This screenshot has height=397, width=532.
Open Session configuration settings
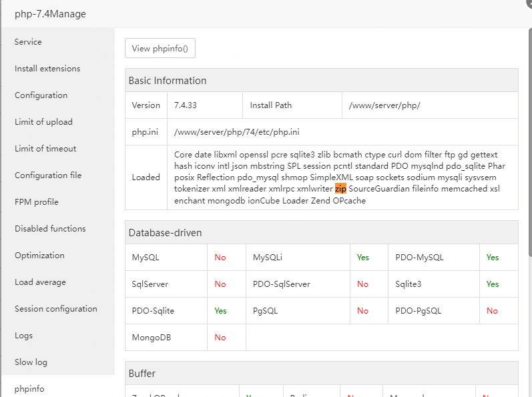click(x=56, y=309)
